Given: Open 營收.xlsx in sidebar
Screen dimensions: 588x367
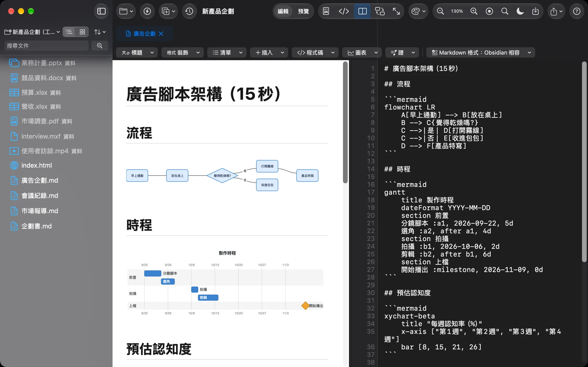Looking at the screenshot, I should [35, 106].
